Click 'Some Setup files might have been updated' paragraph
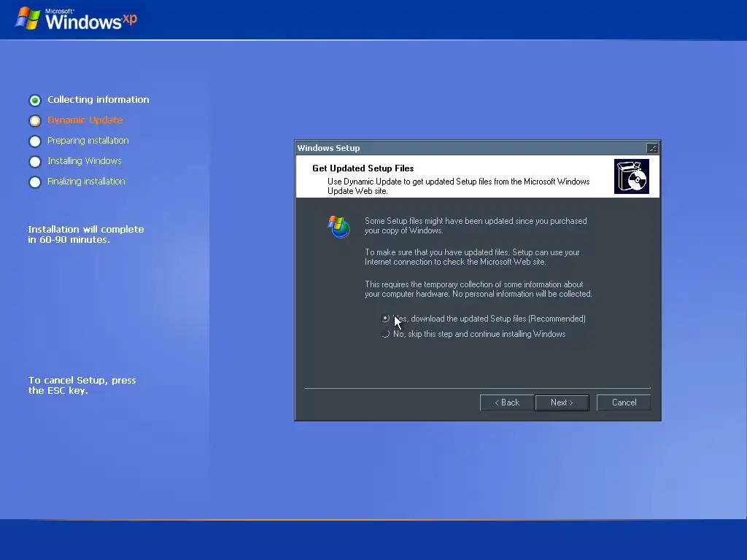Image resolution: width=747 pixels, height=560 pixels. (476, 226)
